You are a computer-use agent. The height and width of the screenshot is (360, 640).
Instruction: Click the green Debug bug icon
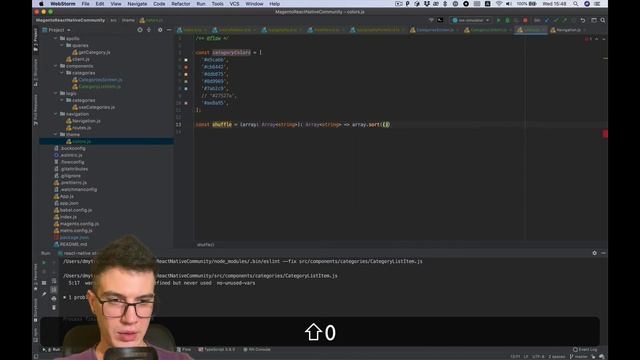pyautogui.click(x=507, y=20)
